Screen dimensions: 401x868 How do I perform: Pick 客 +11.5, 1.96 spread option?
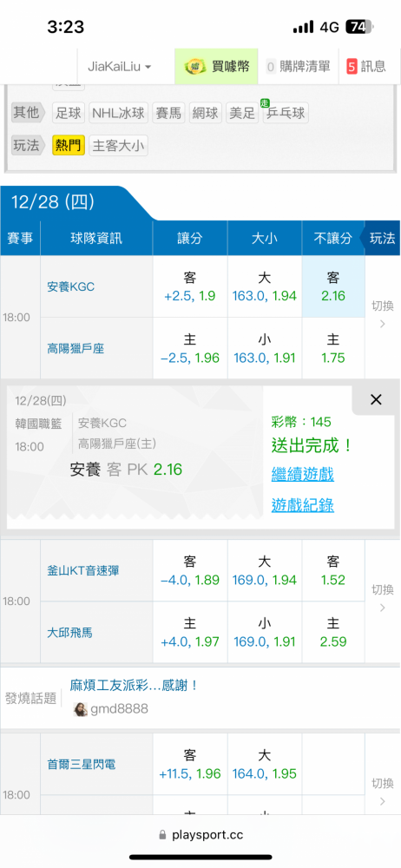190,765
